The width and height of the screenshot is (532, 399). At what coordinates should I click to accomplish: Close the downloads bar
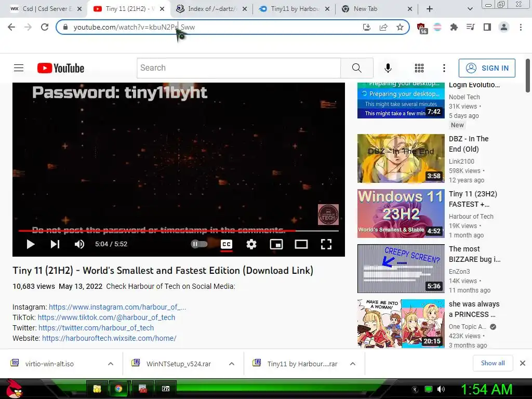[x=523, y=363]
